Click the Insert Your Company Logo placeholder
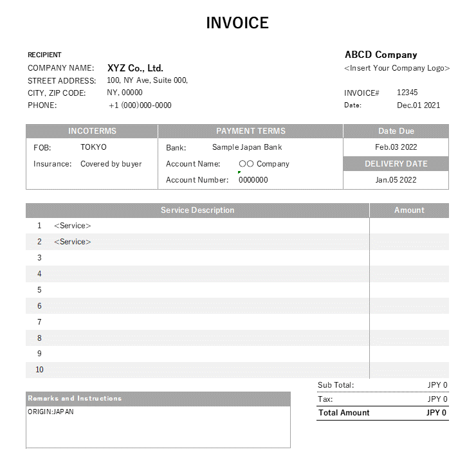 point(397,68)
